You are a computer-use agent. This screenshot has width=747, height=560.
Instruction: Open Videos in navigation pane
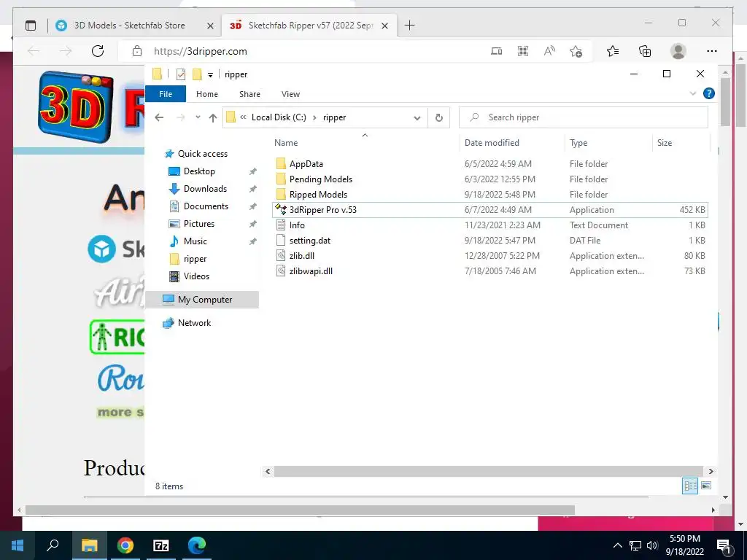pos(196,276)
